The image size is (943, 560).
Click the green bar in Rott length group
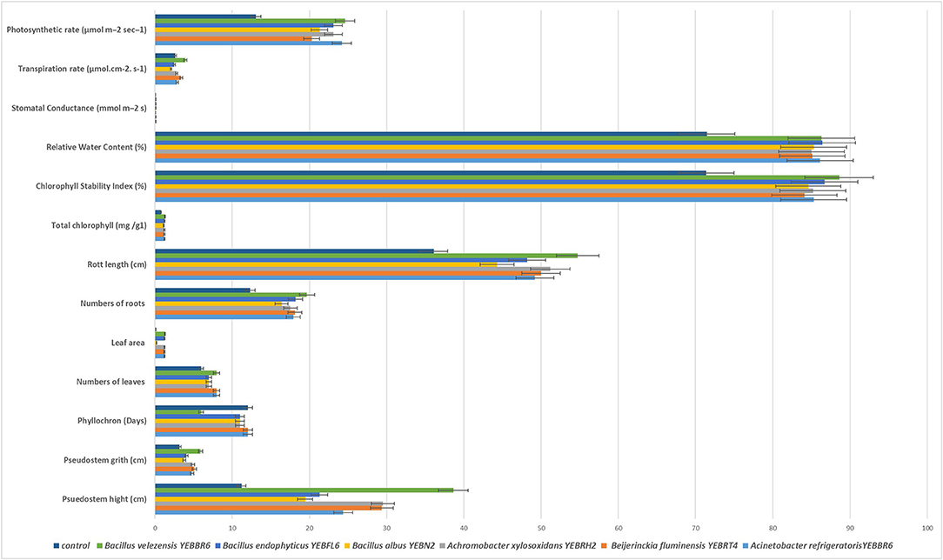click(365, 255)
